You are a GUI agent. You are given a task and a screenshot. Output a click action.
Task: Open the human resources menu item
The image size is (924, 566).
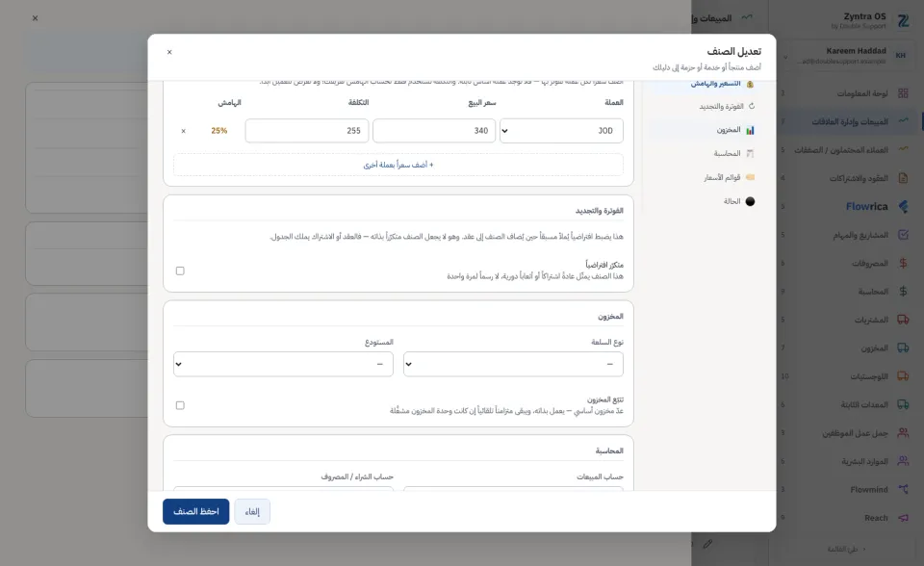coord(846,461)
